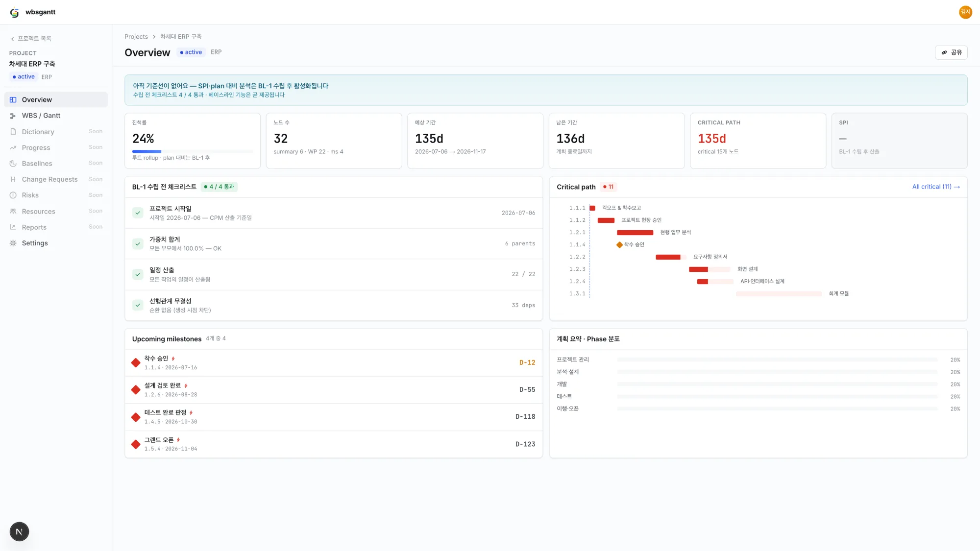Click the Resources people icon
The width and height of the screenshot is (980, 551).
[x=13, y=212]
